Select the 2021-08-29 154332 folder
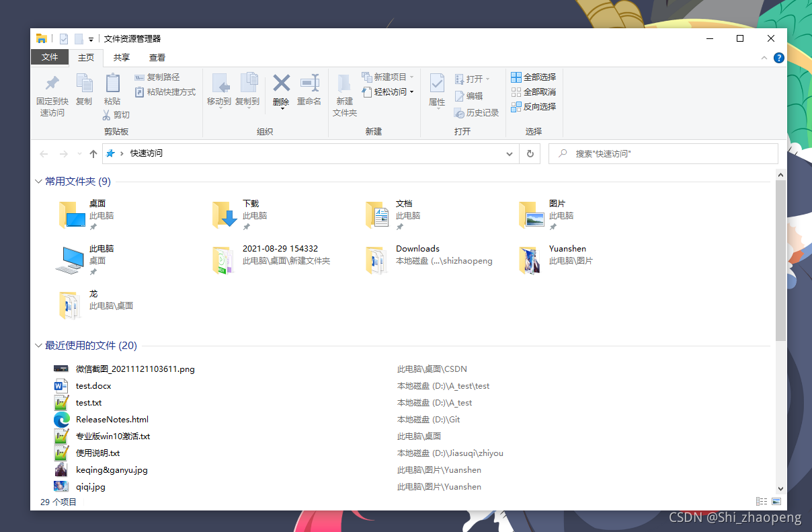812x532 pixels. (272, 260)
